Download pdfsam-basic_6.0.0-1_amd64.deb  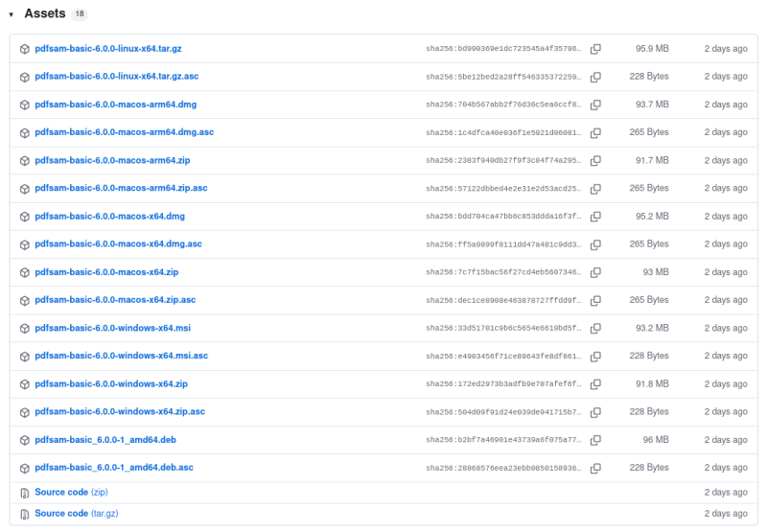105,440
